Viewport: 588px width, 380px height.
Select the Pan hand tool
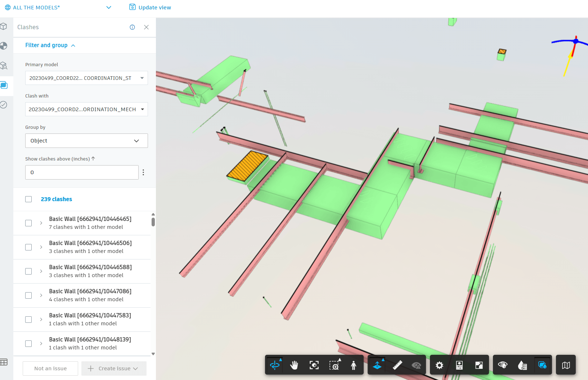pos(294,365)
